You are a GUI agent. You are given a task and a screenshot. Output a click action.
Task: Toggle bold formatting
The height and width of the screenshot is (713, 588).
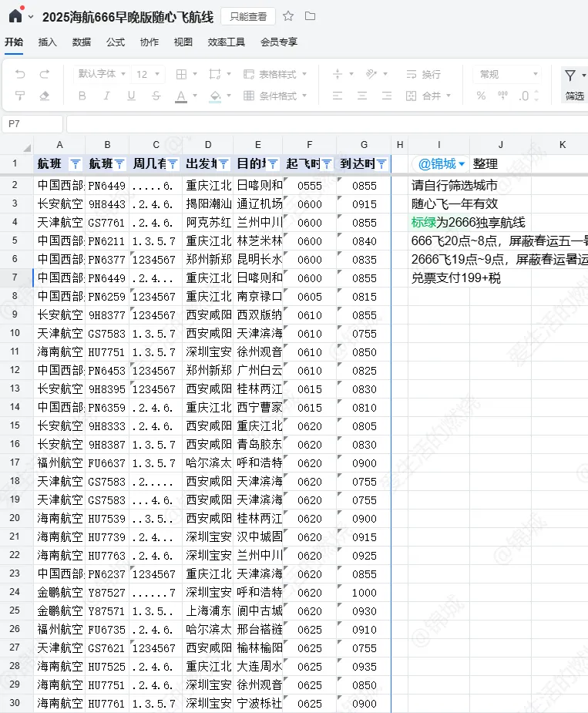(82, 96)
